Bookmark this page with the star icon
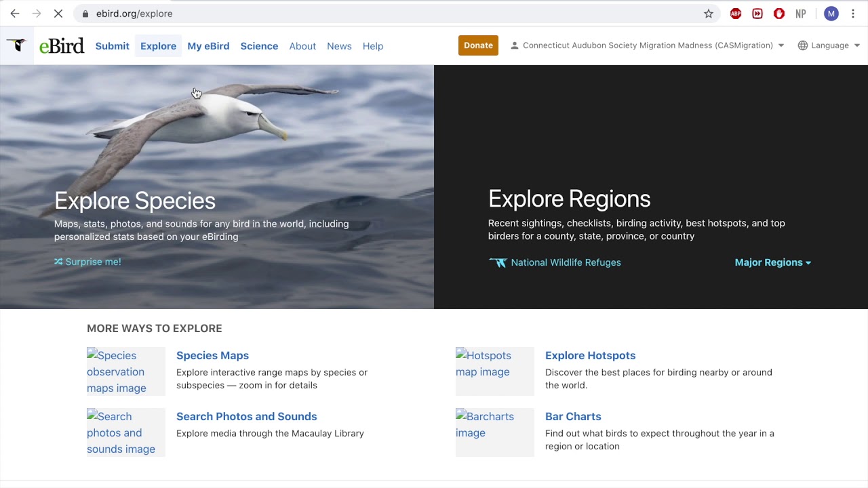 point(709,14)
